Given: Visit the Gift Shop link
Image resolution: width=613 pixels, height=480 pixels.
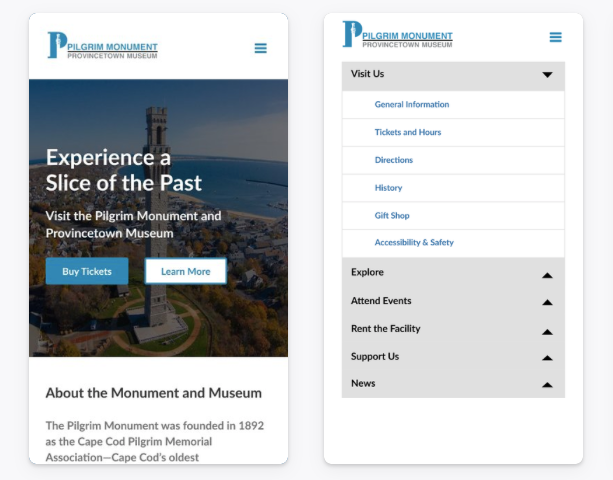Looking at the screenshot, I should click(392, 215).
